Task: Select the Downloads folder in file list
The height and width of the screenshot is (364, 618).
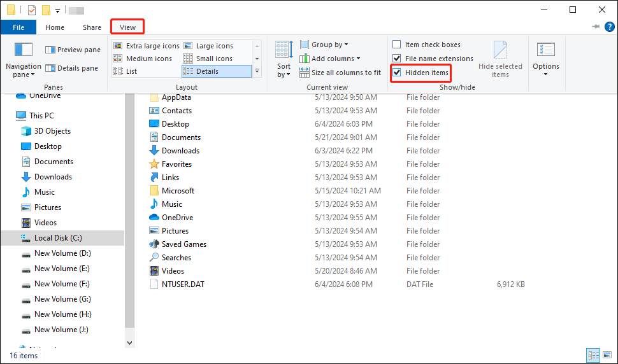Action: (x=180, y=151)
